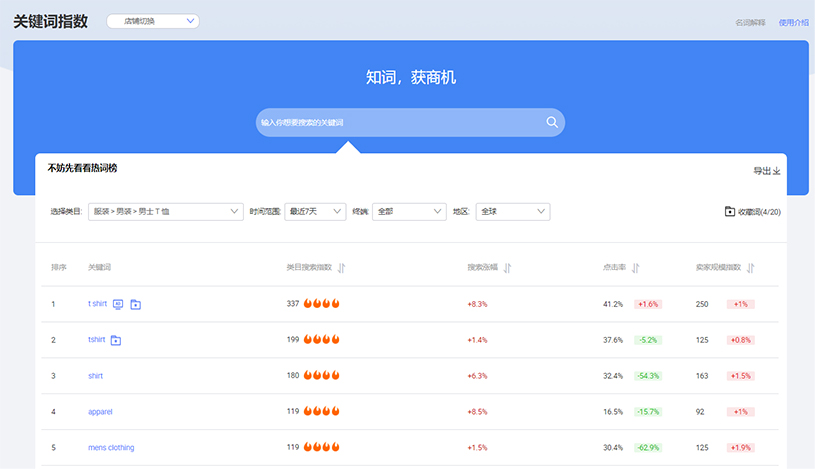Click the favorite folder icon beside tshirt
Screen dimensions: 815x469
click(x=116, y=340)
